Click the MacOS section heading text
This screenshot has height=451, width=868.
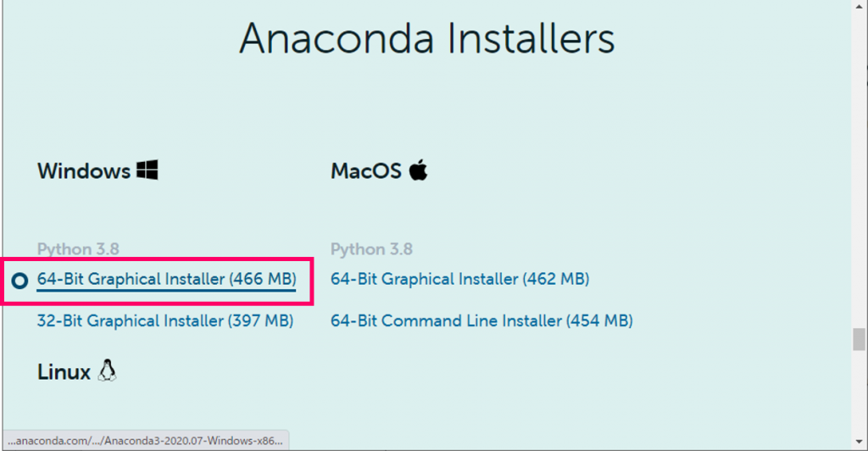366,170
